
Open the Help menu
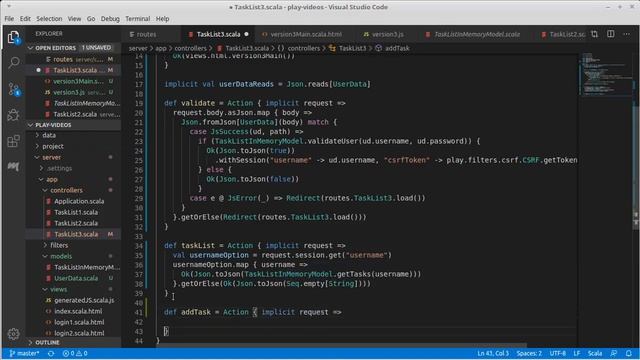click(x=162, y=19)
